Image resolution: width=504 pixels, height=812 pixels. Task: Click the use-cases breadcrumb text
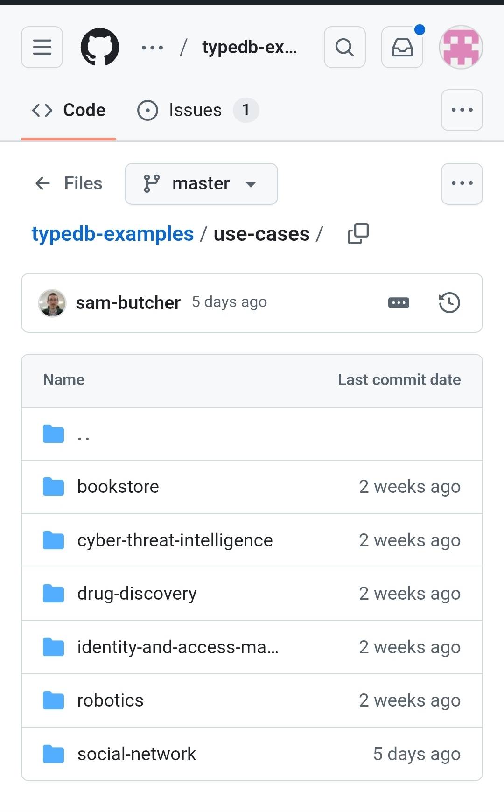(x=262, y=234)
